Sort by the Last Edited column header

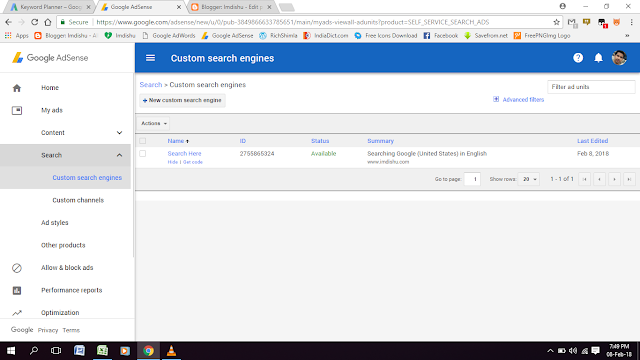[x=592, y=141]
